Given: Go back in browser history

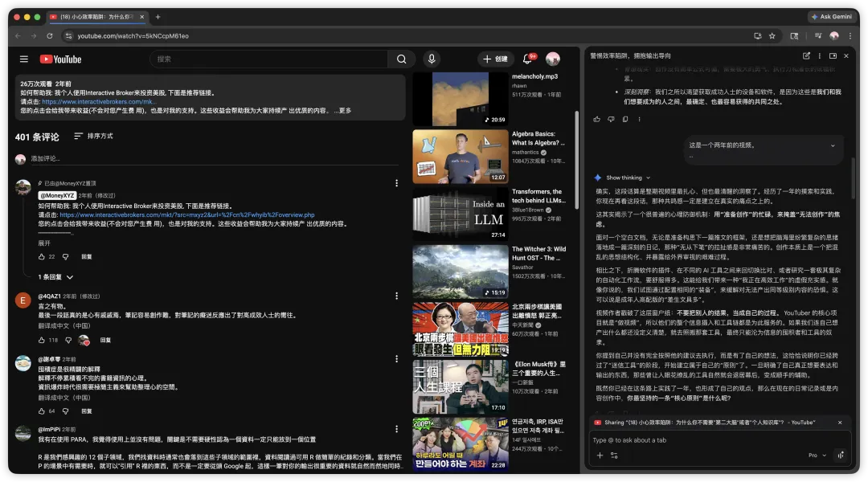Looking at the screenshot, I should click(x=18, y=36).
